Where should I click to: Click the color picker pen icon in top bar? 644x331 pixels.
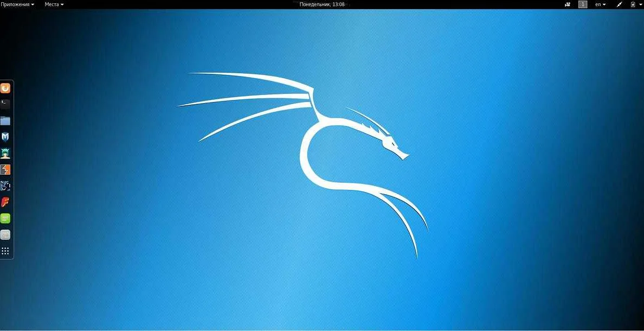(x=620, y=4)
